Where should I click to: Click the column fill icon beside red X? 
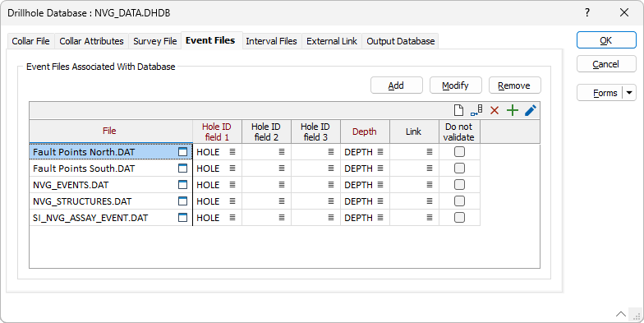(476, 110)
